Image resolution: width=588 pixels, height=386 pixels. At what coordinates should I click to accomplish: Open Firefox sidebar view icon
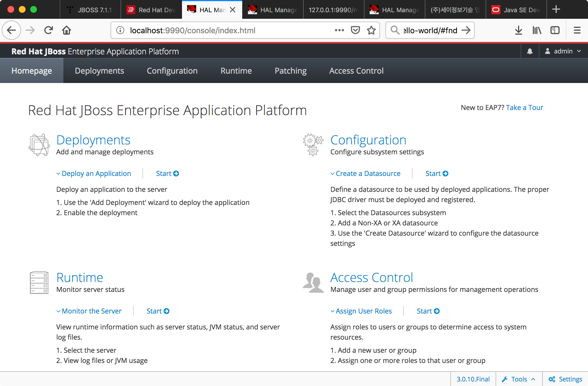click(x=555, y=30)
